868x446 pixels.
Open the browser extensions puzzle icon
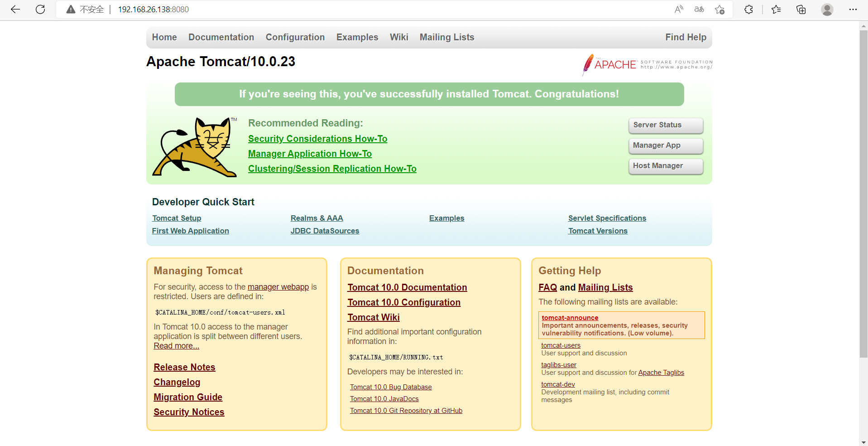pos(748,9)
